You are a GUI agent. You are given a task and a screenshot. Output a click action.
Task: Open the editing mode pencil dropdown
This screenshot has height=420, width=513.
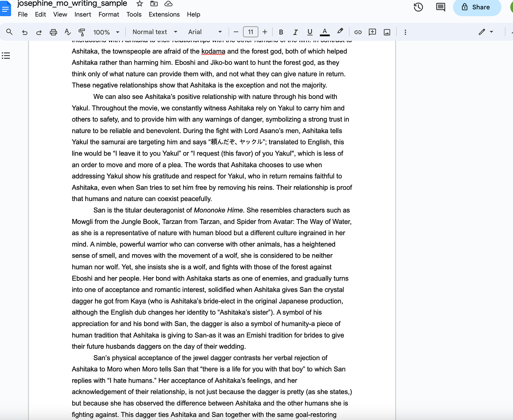click(486, 32)
